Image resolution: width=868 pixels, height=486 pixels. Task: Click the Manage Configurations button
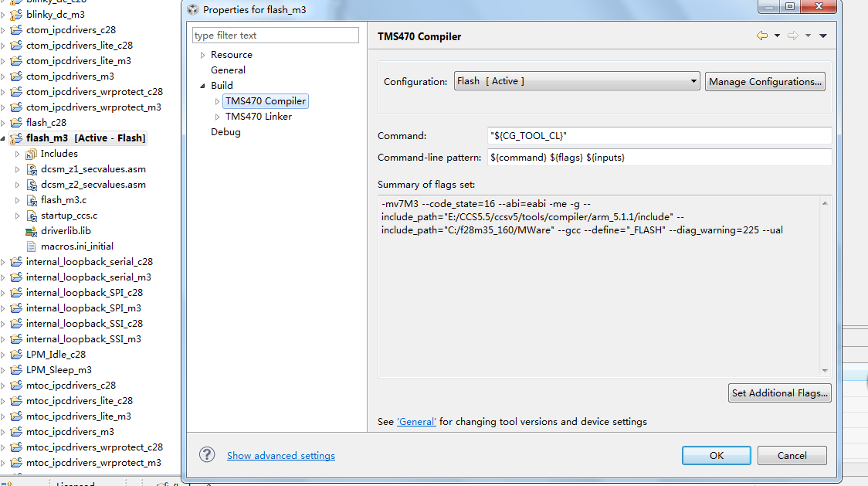click(765, 81)
